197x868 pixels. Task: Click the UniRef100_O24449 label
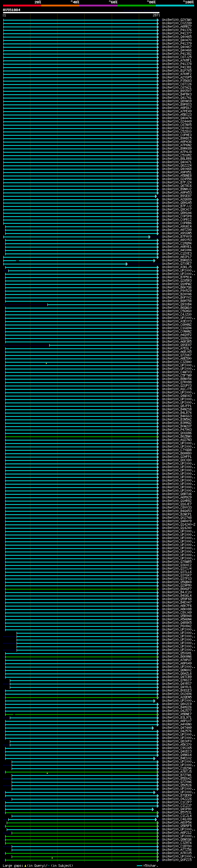coord(177,121)
